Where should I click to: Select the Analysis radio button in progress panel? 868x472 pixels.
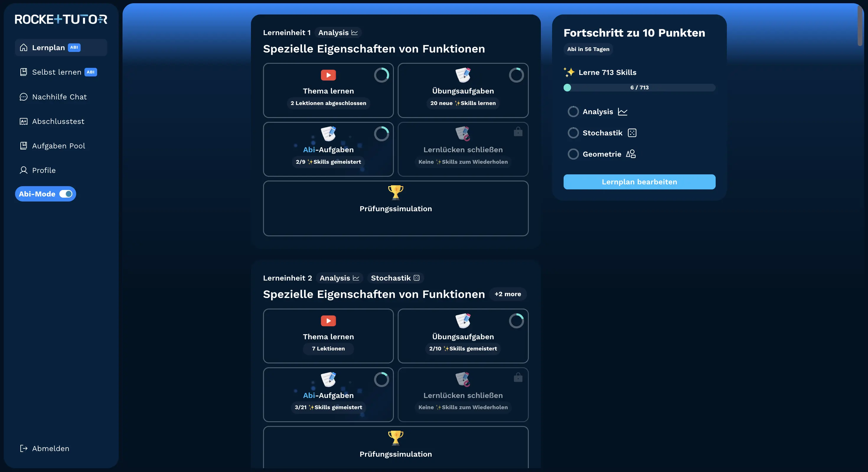pyautogui.click(x=573, y=112)
